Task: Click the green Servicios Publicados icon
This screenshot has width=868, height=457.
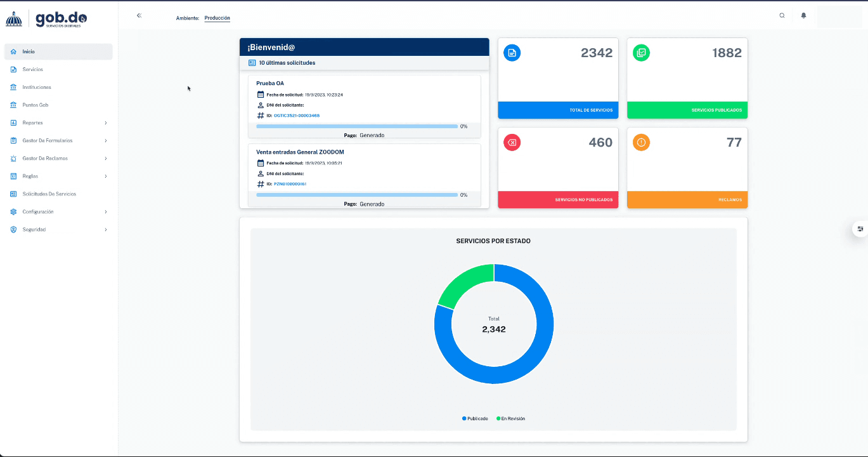Action: [641, 53]
